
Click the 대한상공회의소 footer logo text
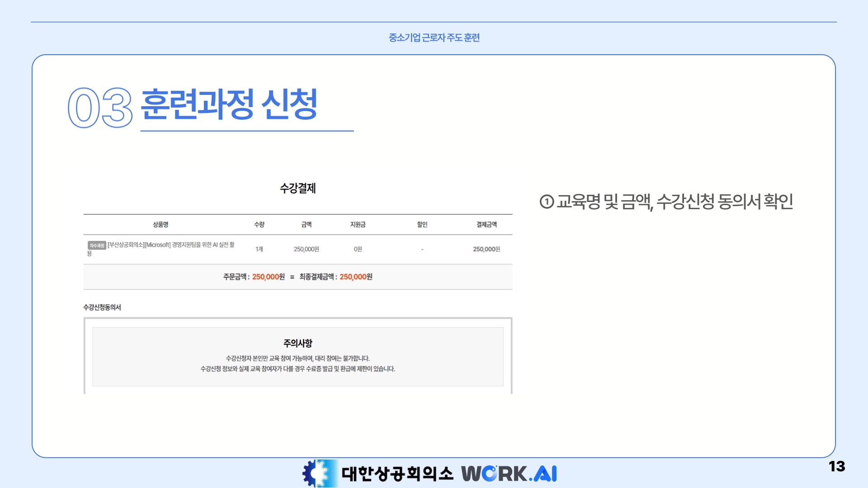(397, 474)
